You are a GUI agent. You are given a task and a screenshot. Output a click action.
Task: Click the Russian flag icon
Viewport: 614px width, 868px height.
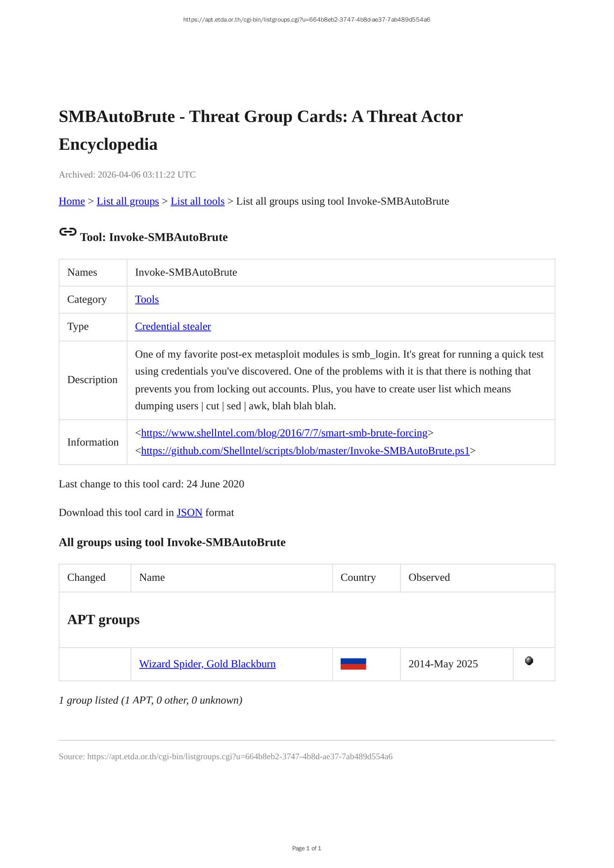[x=353, y=664]
